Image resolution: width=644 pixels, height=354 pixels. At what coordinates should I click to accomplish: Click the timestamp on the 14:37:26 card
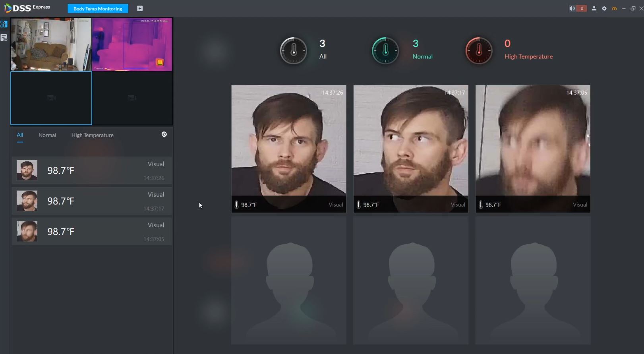(333, 93)
